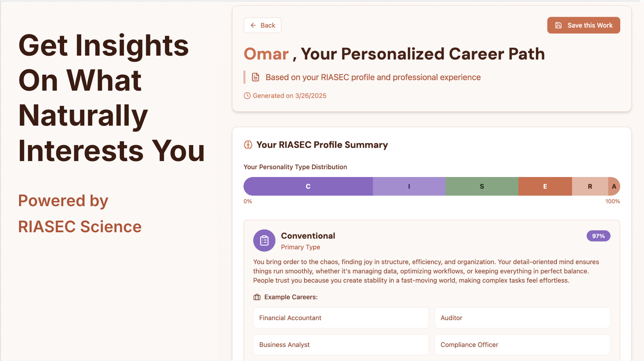Click the back arrow icon
The height and width of the screenshot is (361, 644).
[253, 25]
